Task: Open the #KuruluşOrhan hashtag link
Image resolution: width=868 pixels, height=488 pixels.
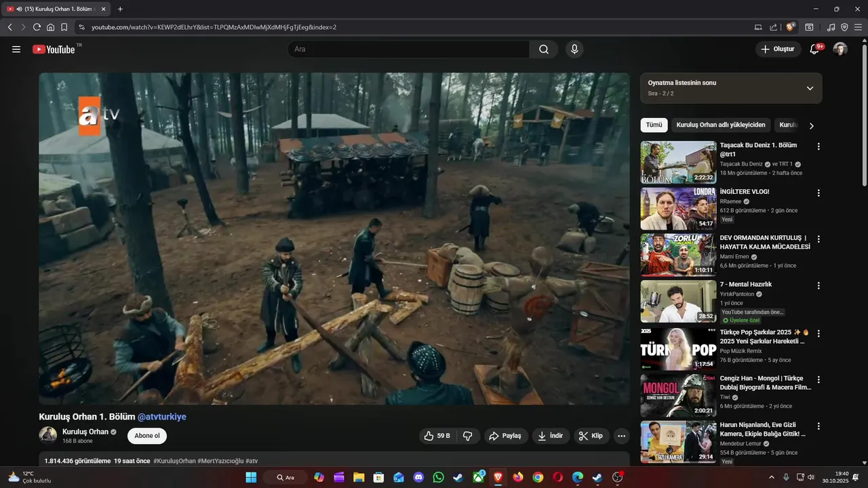Action: tap(174, 461)
